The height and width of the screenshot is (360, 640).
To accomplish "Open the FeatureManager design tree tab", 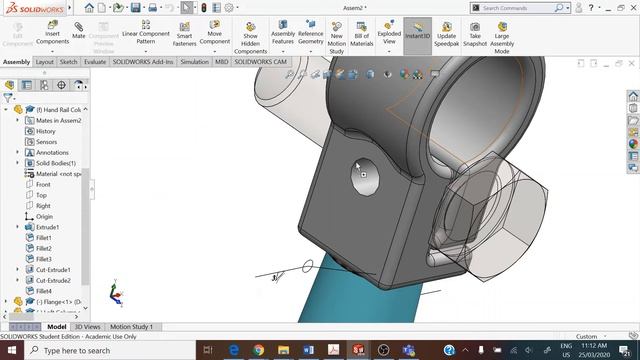I will 9,85.
